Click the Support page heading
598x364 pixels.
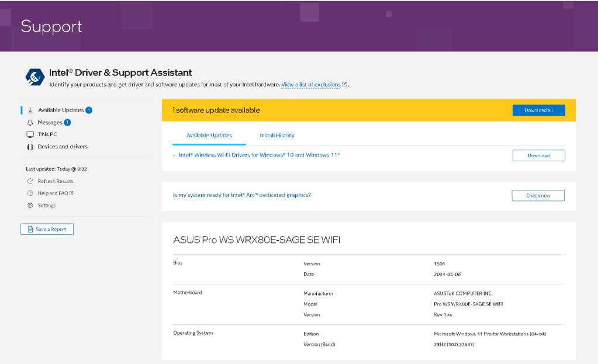[x=51, y=26]
